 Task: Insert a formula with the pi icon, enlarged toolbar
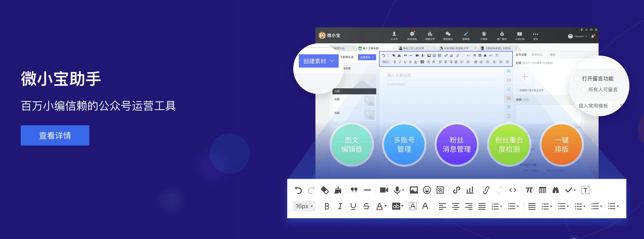tap(529, 190)
